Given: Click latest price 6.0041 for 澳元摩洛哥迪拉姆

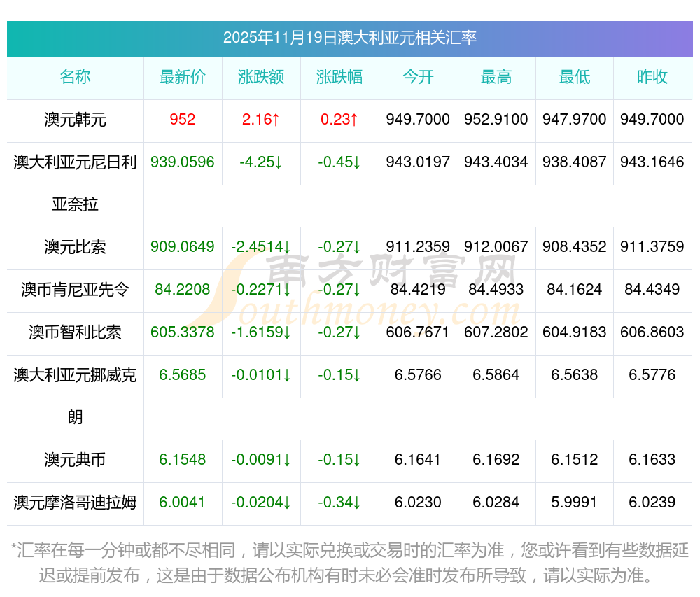Looking at the screenshot, I should pyautogui.click(x=183, y=503).
